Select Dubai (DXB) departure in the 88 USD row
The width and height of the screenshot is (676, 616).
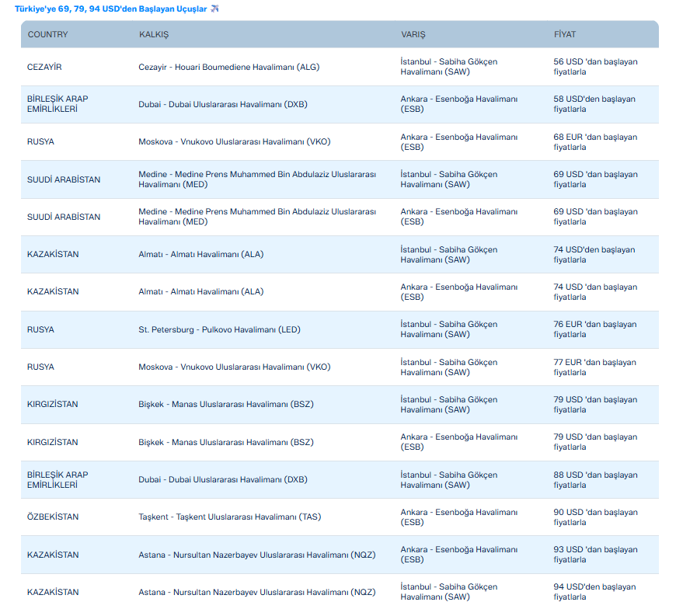click(223, 480)
